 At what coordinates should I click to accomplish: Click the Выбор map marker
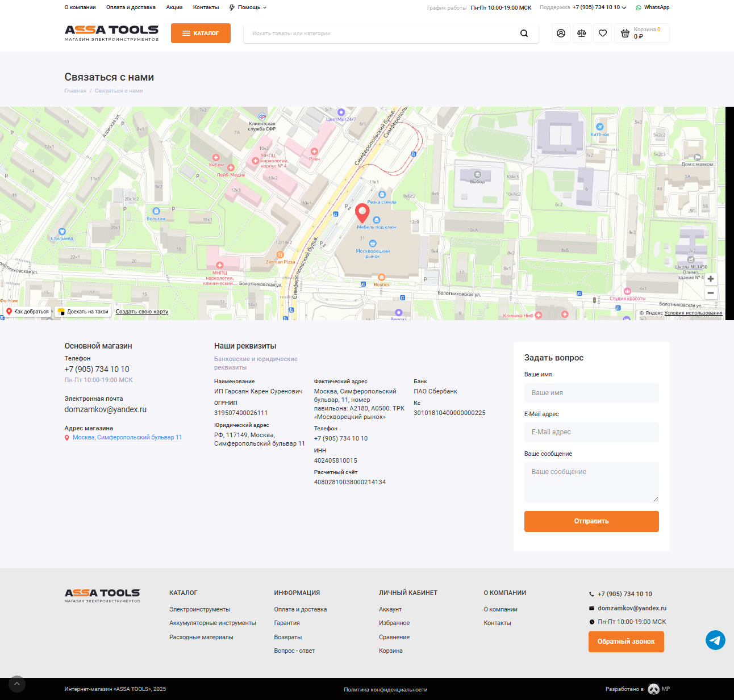point(477,174)
